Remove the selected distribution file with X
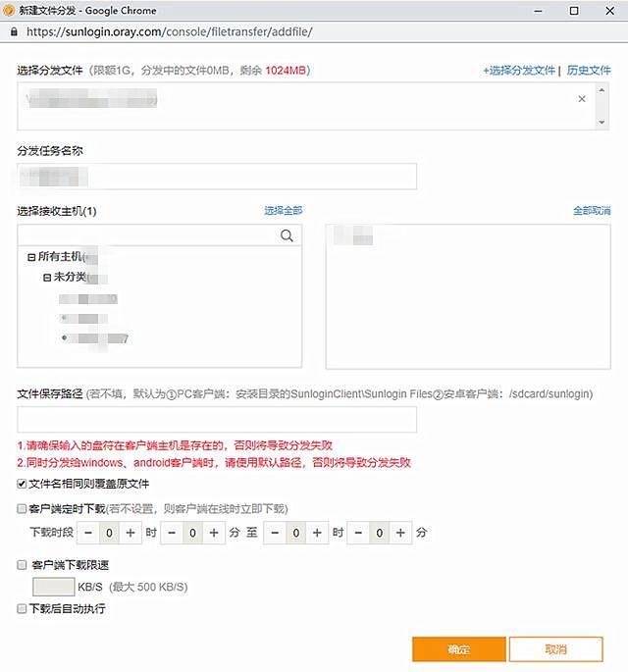 click(x=582, y=99)
